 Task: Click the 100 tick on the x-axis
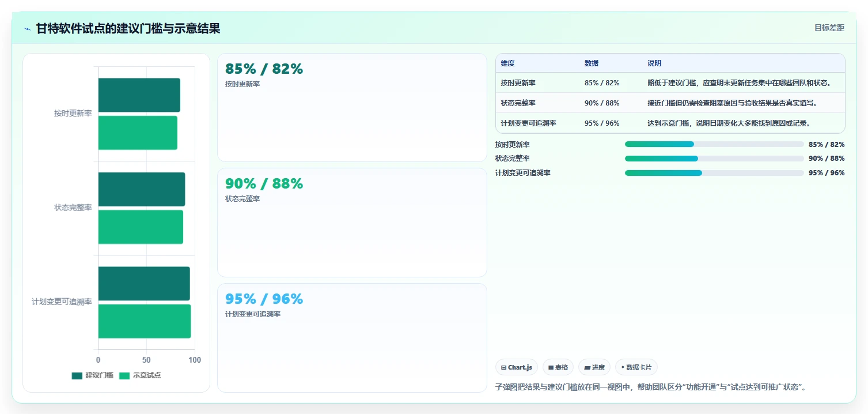[x=195, y=360]
